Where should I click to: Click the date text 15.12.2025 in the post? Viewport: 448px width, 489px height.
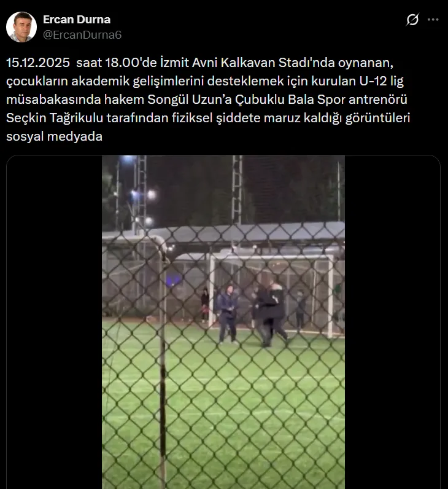coord(38,63)
